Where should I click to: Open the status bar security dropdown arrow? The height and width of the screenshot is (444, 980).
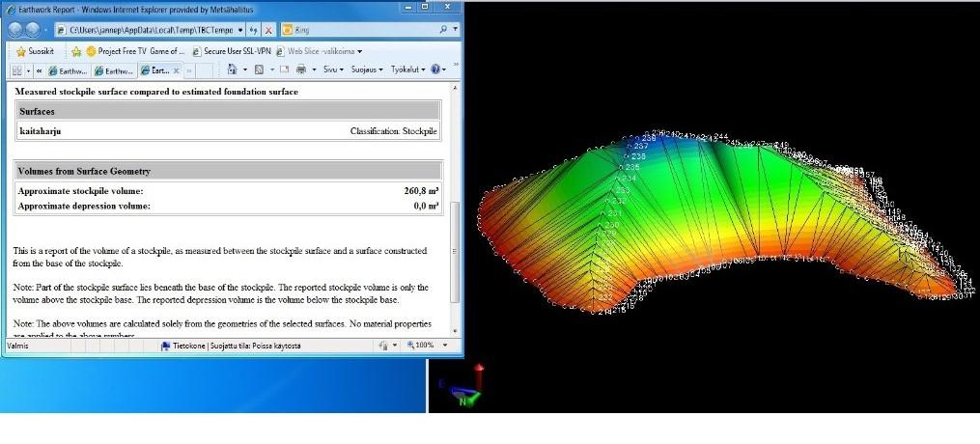(x=394, y=346)
